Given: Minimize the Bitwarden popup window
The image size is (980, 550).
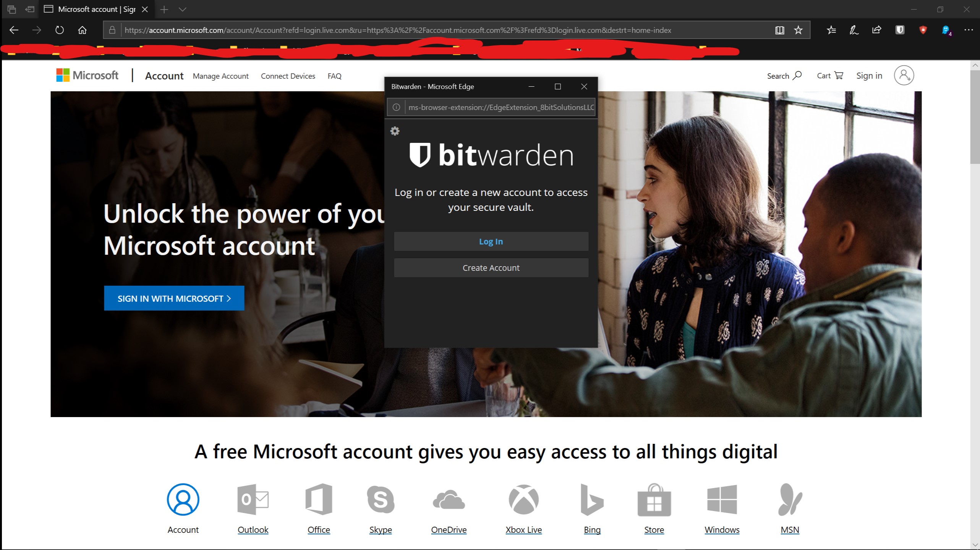Looking at the screenshot, I should click(531, 86).
